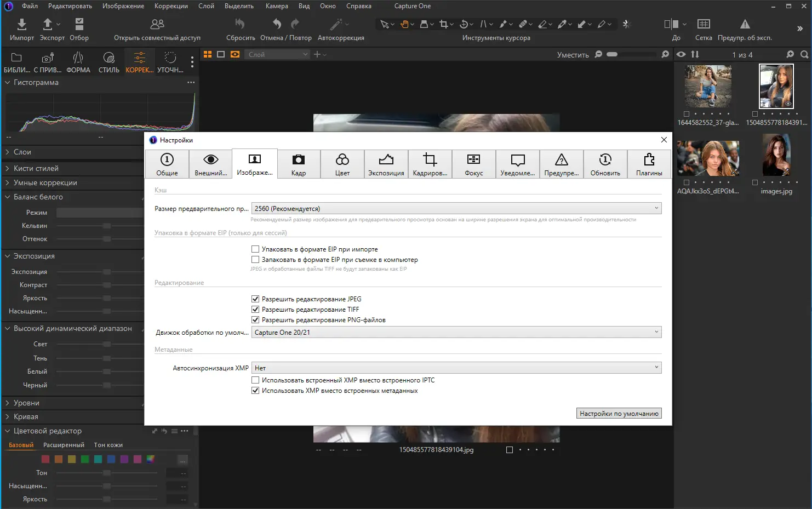812x509 pixels.
Task: Close the Настройки dialog
Action: click(x=664, y=140)
